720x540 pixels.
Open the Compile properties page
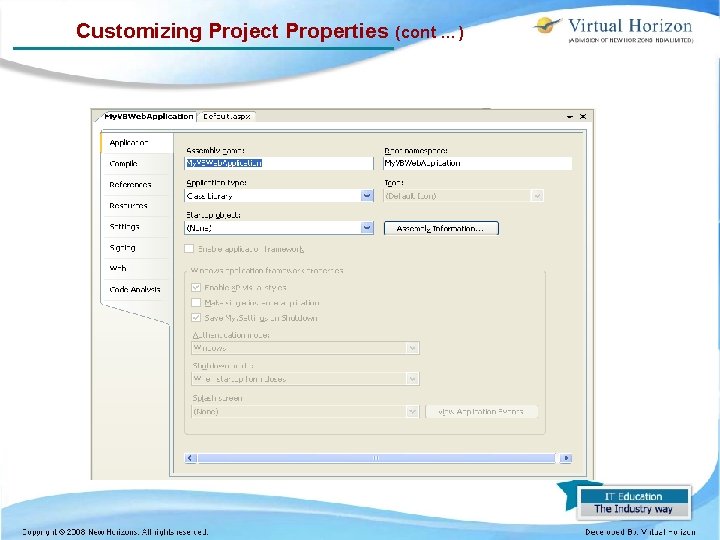point(135,164)
